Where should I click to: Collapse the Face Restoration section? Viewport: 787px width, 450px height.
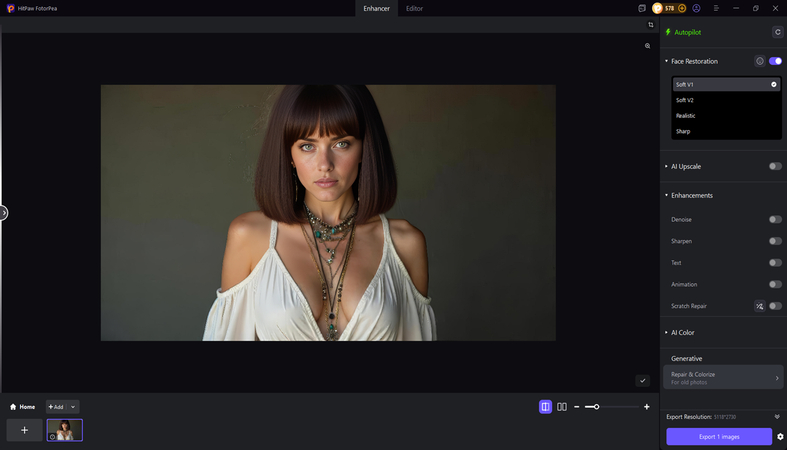(x=667, y=61)
